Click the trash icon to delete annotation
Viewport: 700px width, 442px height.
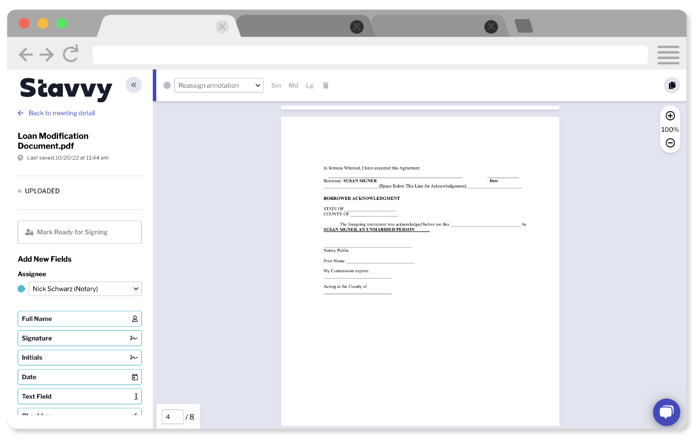pyautogui.click(x=326, y=86)
